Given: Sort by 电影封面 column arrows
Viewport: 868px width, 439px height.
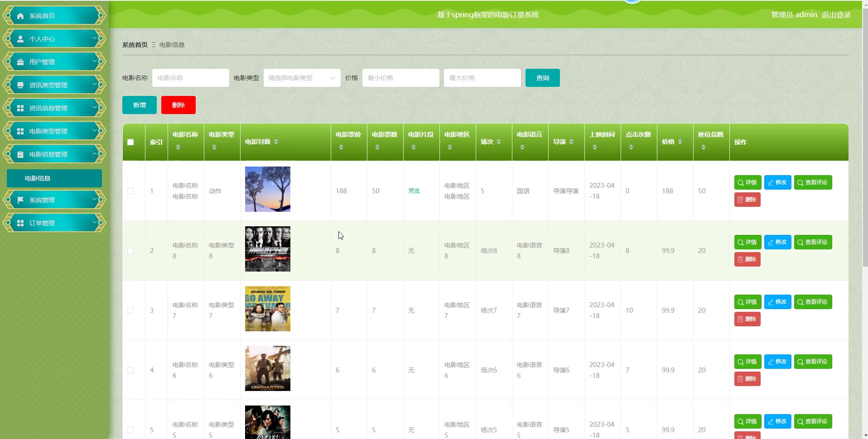Looking at the screenshot, I should point(276,142).
